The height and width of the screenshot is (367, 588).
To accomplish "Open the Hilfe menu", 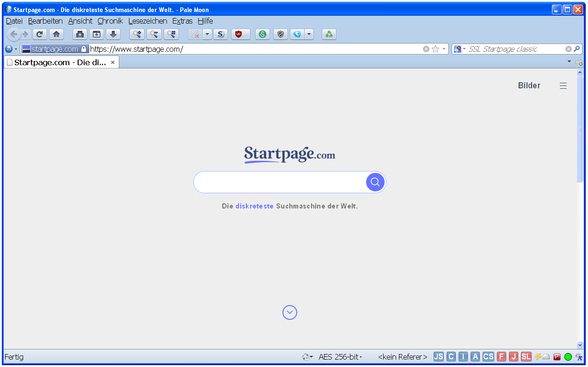I will pyautogui.click(x=205, y=21).
